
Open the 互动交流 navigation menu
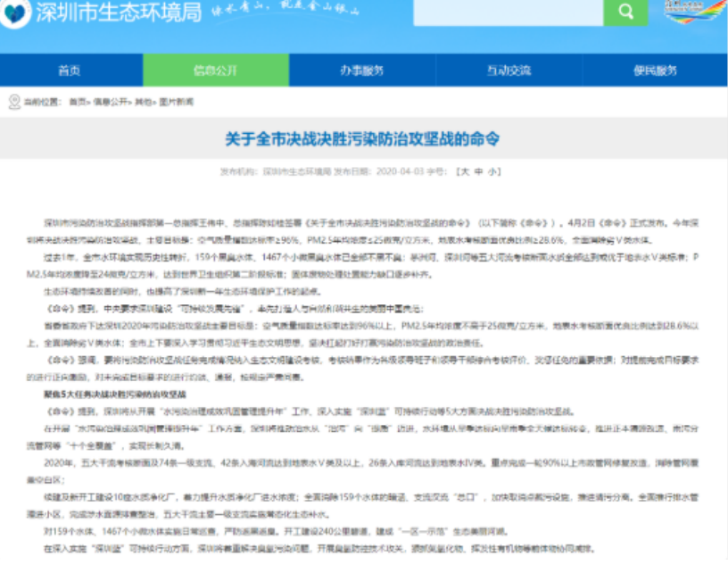(509, 71)
